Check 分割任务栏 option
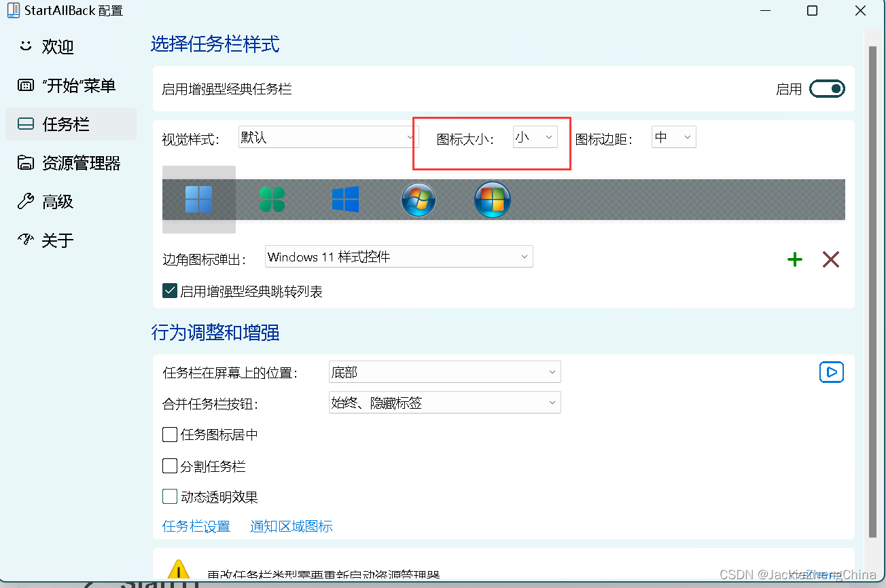Image resolution: width=886 pixels, height=588 pixels. (169, 466)
